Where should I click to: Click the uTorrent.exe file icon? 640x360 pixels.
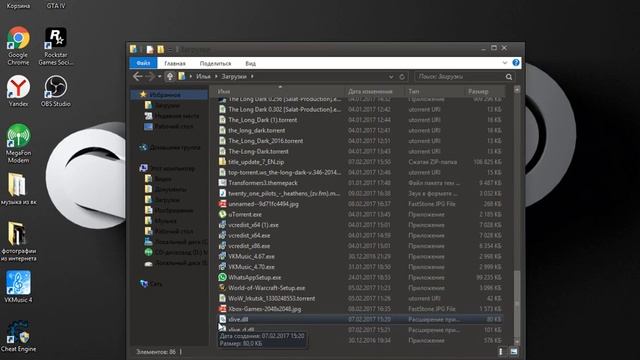(x=222, y=214)
